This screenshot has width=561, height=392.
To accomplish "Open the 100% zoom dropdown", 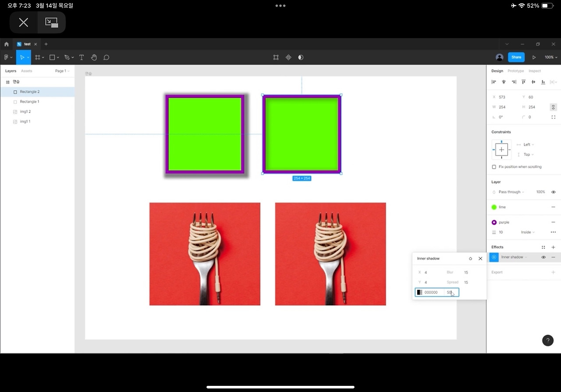I will pos(551,57).
